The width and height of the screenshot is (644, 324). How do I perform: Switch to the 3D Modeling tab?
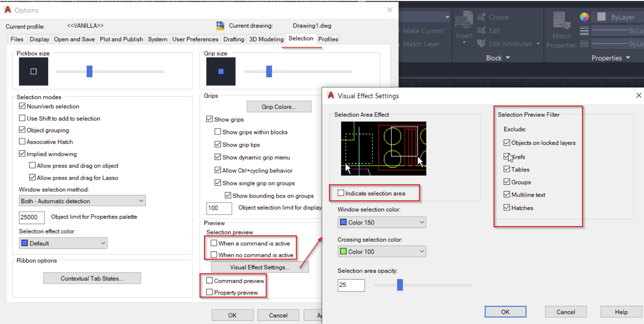(266, 39)
